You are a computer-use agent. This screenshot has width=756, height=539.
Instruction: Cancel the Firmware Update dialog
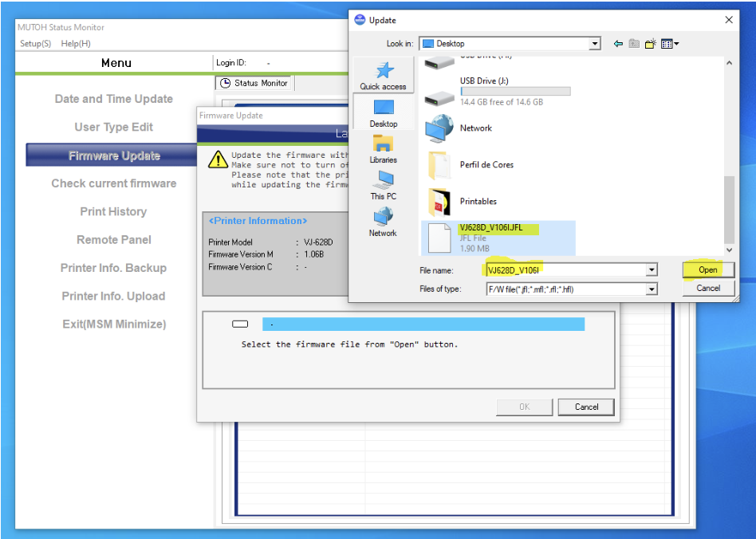pos(586,407)
